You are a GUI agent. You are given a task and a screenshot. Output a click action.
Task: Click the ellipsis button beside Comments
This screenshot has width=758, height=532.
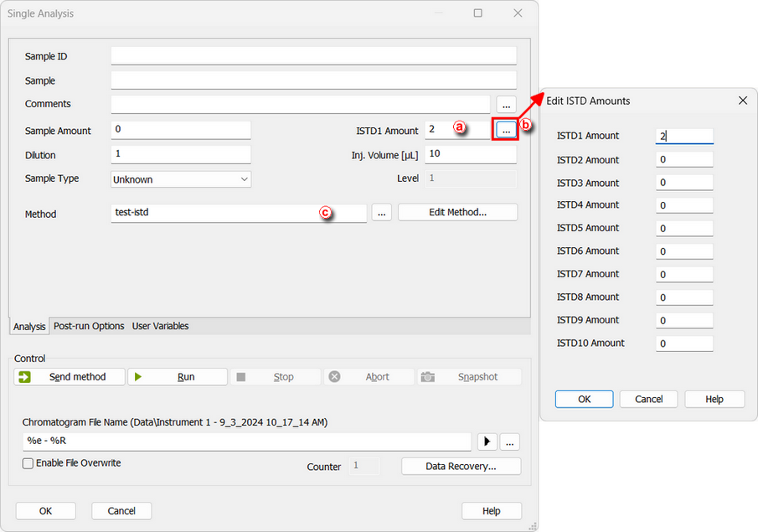click(506, 105)
